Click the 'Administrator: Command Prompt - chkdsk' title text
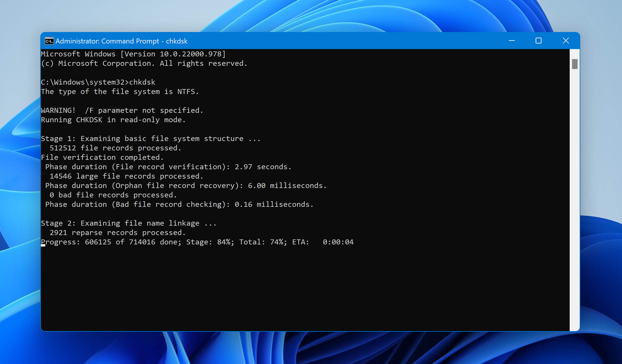 pyautogui.click(x=121, y=41)
